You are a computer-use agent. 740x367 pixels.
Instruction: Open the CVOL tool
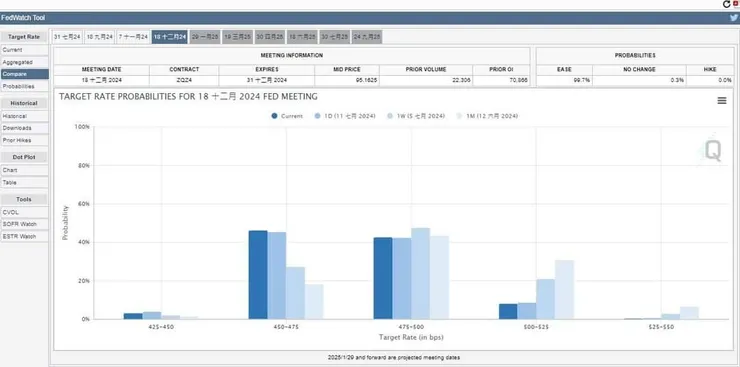click(x=24, y=212)
